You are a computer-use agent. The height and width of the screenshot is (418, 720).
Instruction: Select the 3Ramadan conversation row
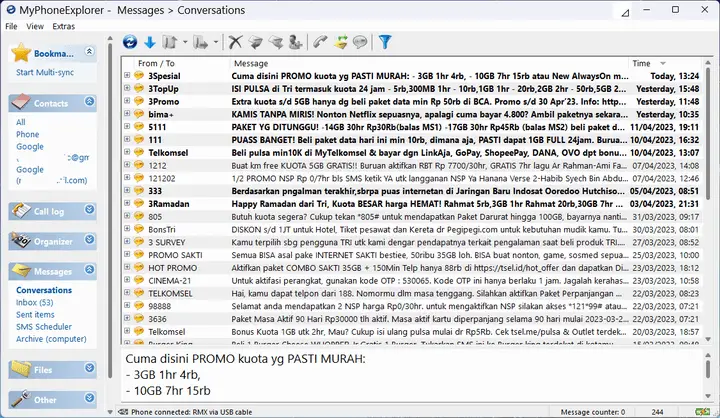411,204
